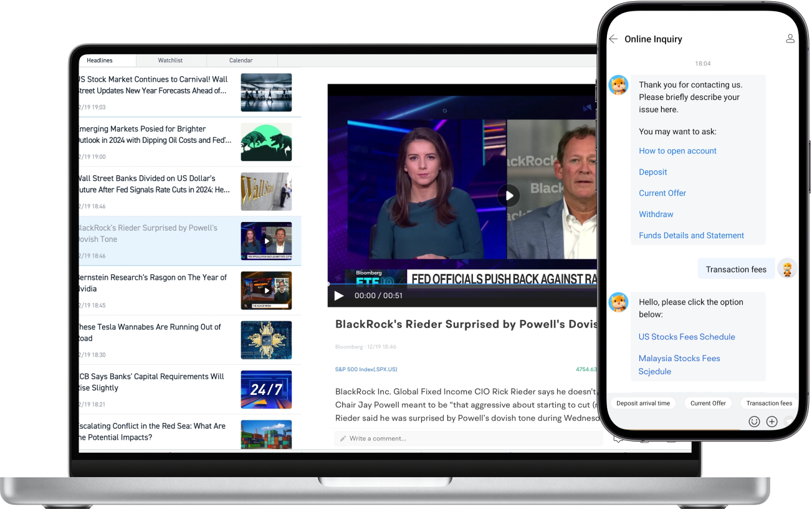Tap the 'Transaction fees' quick chip at bottom
The height and width of the screenshot is (509, 812).
[769, 404]
